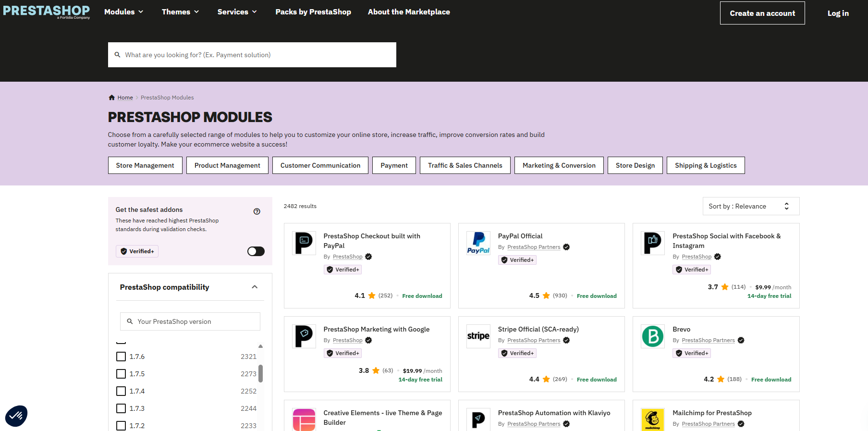Click the home icon in the breadcrumb

[x=111, y=98]
